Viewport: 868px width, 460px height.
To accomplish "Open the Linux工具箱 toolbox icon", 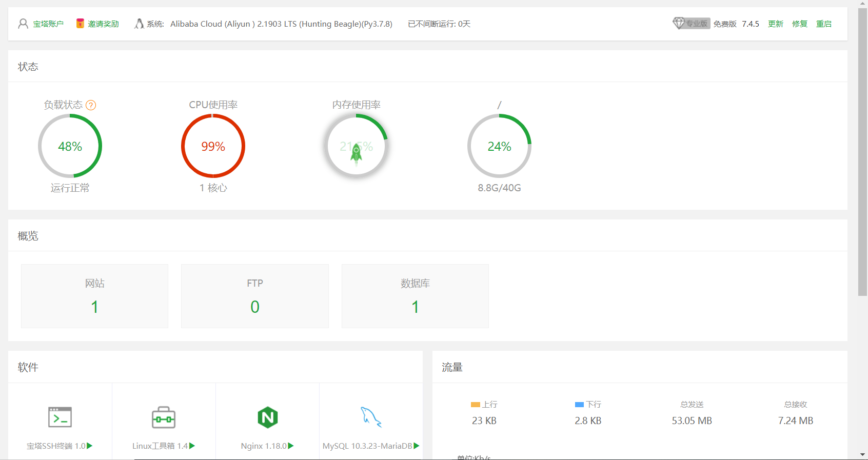I will click(164, 417).
